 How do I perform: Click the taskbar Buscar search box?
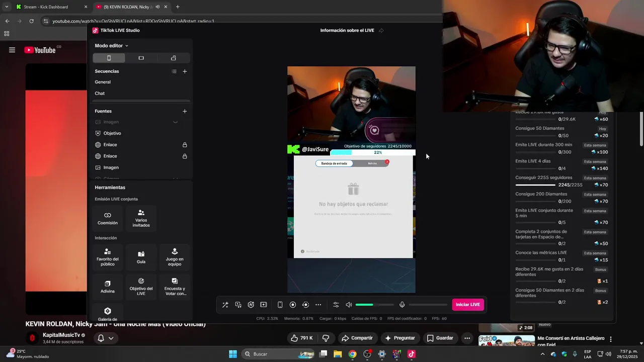(x=278, y=354)
